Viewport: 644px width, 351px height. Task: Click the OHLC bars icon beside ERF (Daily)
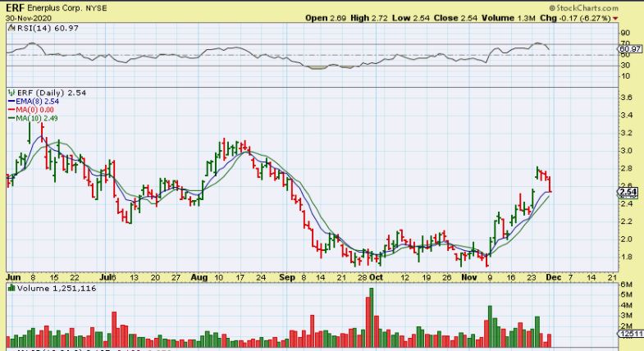point(12,93)
